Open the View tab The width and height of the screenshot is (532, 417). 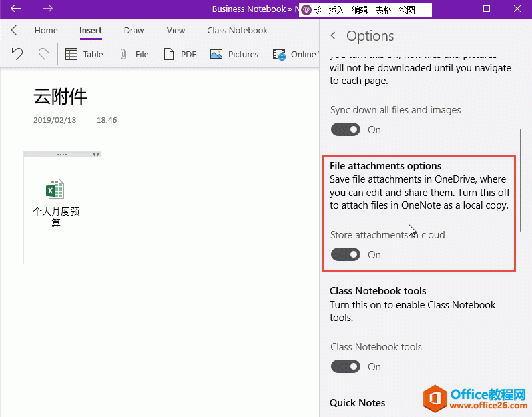pos(176,31)
